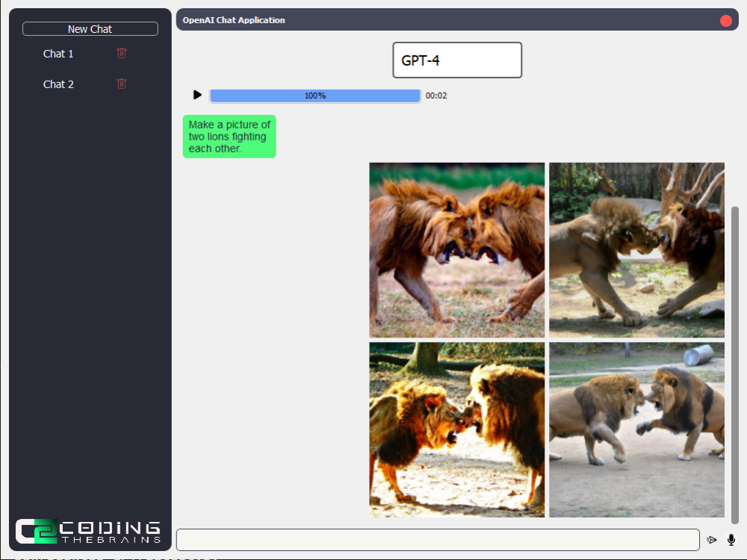Screen dimensions: 747x560
Task: Click the play triangle beside the progress bar
Action: click(197, 95)
